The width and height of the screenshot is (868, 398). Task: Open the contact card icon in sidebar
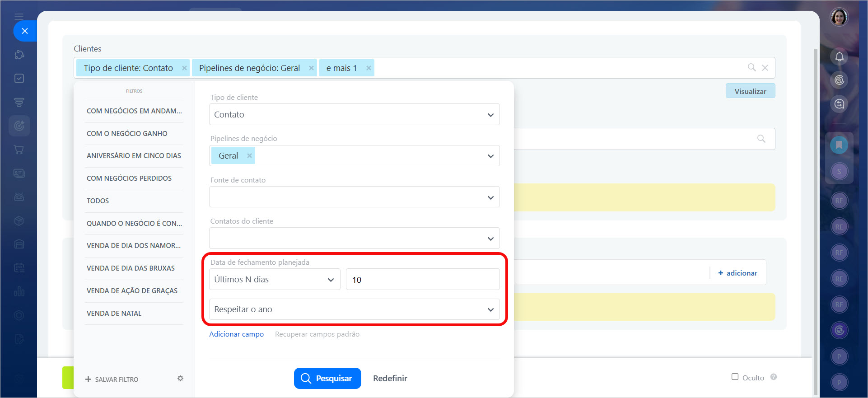click(19, 173)
